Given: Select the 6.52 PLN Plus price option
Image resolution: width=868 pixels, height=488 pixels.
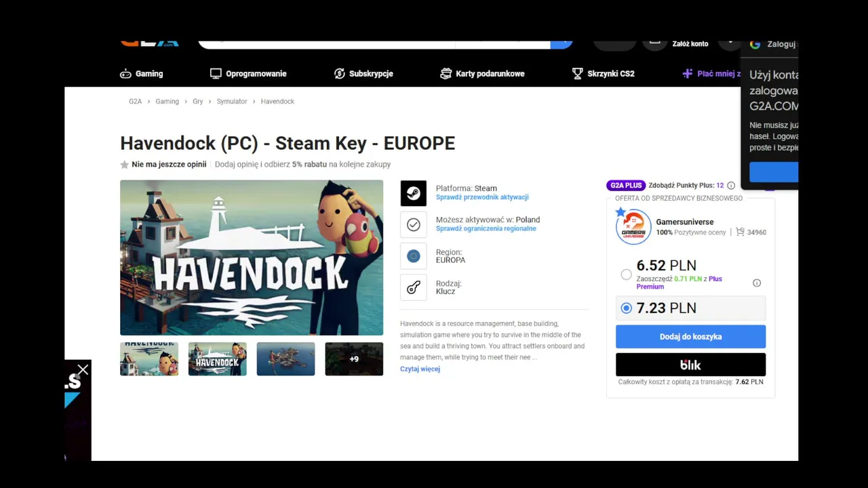Looking at the screenshot, I should 626,274.
